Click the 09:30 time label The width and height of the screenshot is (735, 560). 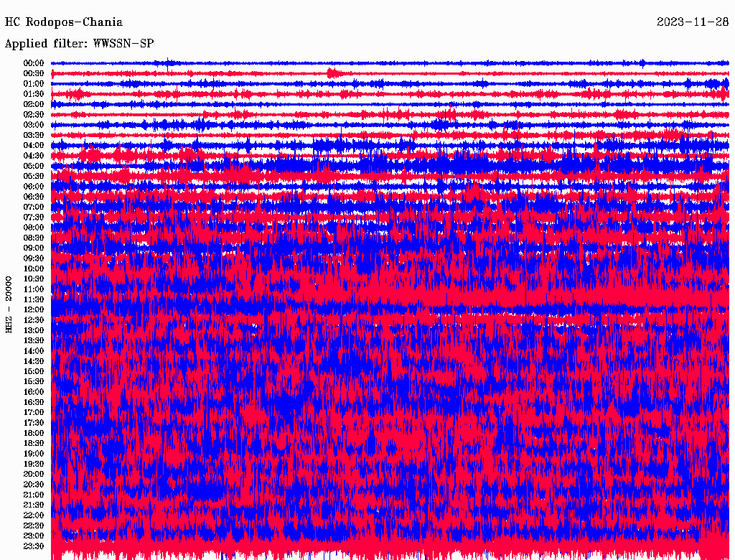34,258
